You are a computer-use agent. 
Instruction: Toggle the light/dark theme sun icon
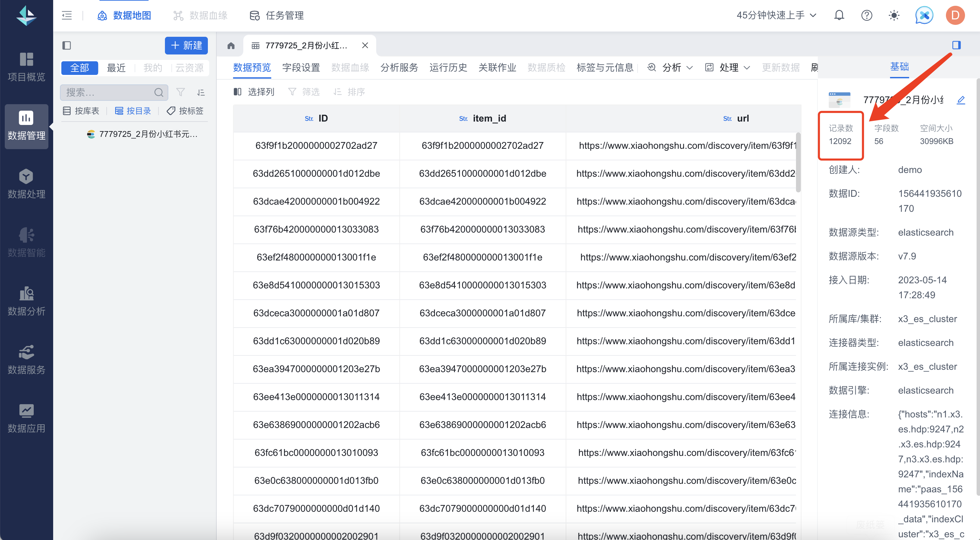pyautogui.click(x=894, y=15)
